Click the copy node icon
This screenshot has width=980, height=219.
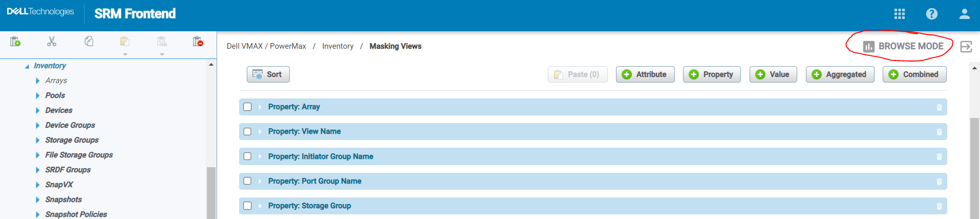click(89, 42)
